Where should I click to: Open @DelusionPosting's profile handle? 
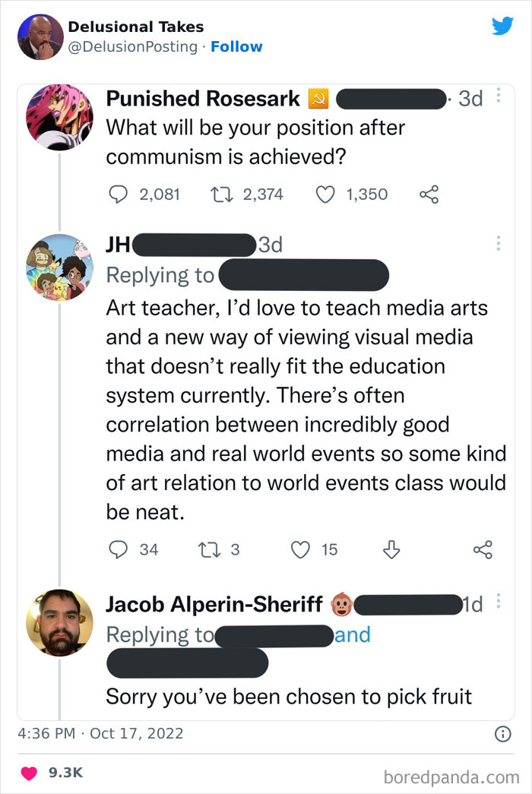(x=130, y=46)
